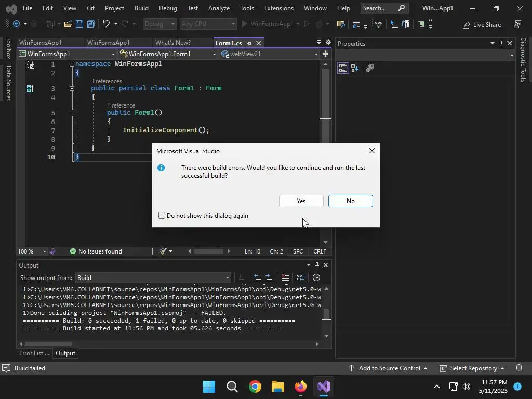The image size is (532, 399).
Task: Open the 'Show output from' Build dropdown
Action: pos(153,278)
